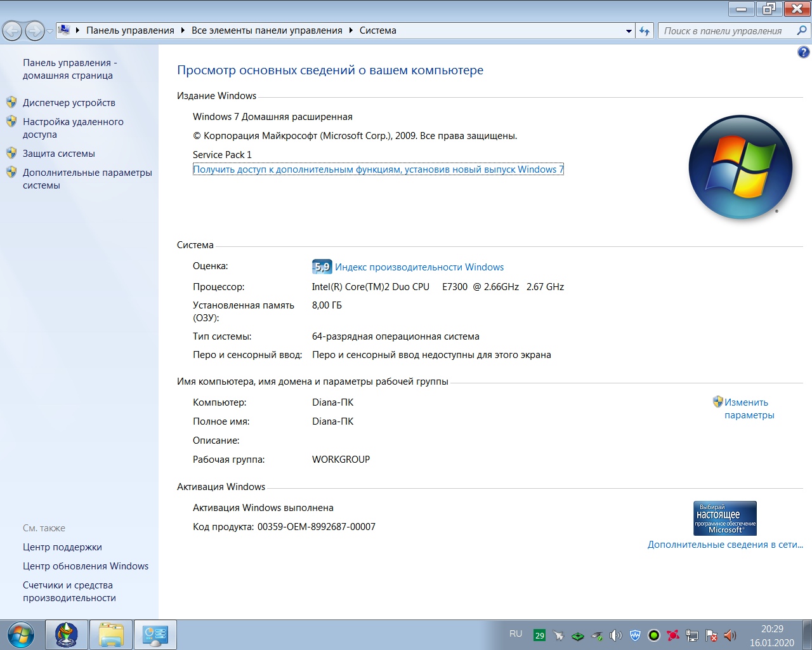Click the blue help question mark icon
This screenshot has width=812, height=650.
[803, 53]
